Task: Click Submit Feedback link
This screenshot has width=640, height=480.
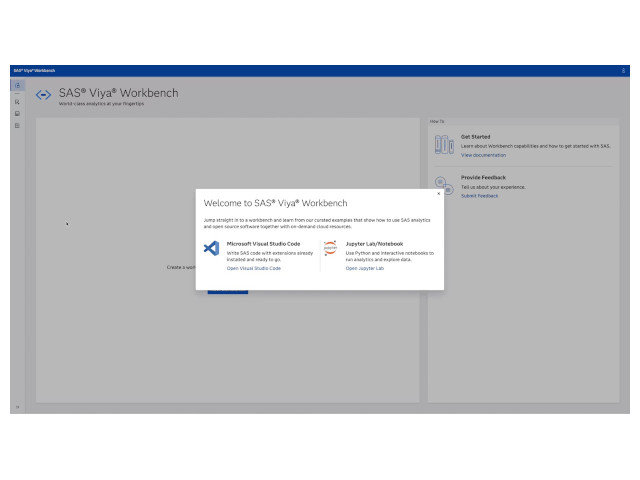Action: click(x=479, y=196)
